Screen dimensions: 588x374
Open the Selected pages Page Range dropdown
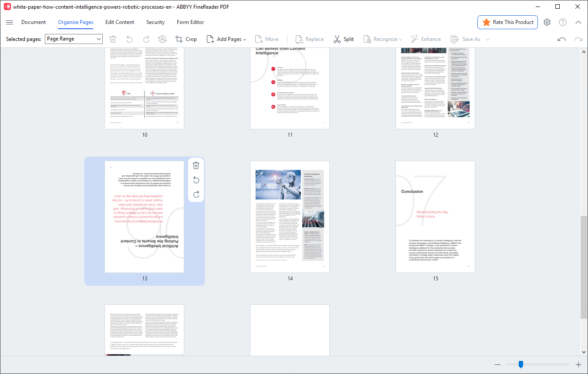(x=74, y=39)
